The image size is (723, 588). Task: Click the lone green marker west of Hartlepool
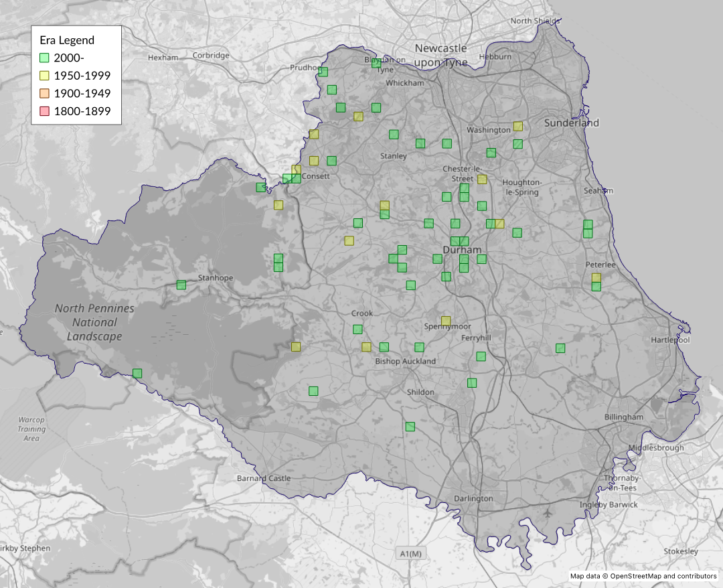click(x=560, y=348)
